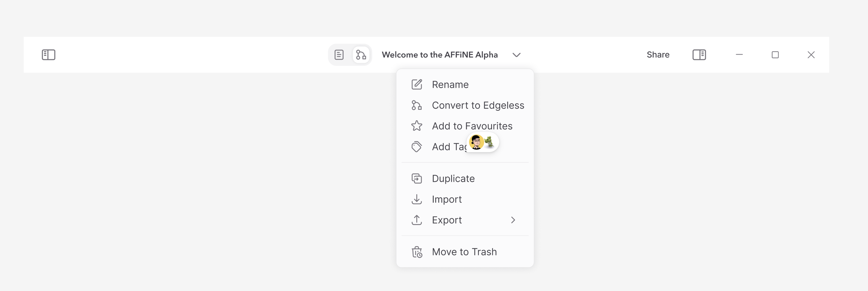Add the document to Favourites

[x=472, y=126]
